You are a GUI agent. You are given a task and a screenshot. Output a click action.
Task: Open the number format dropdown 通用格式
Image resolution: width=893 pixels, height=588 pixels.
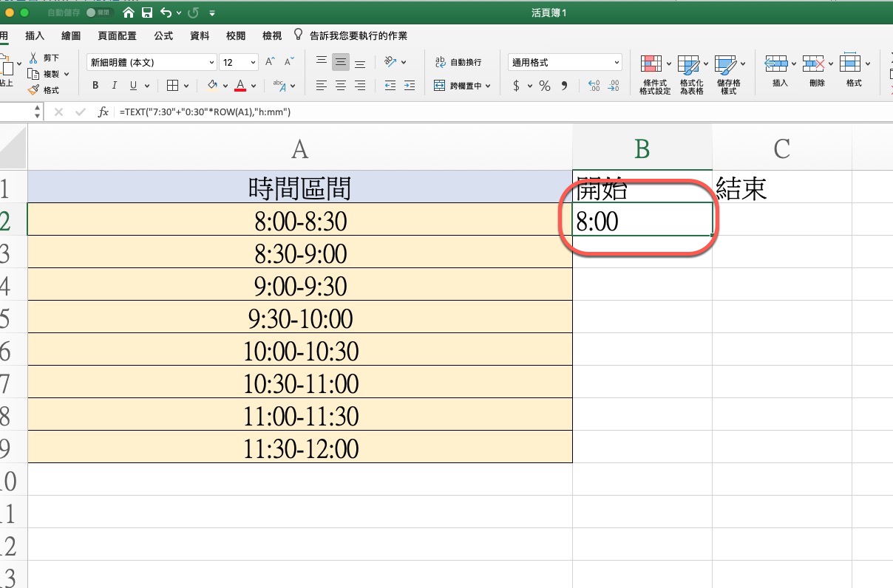click(565, 63)
